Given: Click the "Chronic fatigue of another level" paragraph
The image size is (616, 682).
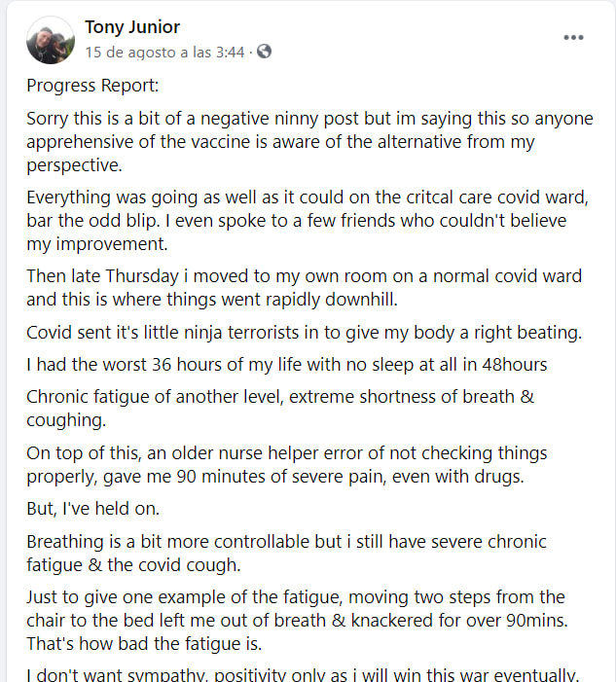Looking at the screenshot, I should [280, 409].
